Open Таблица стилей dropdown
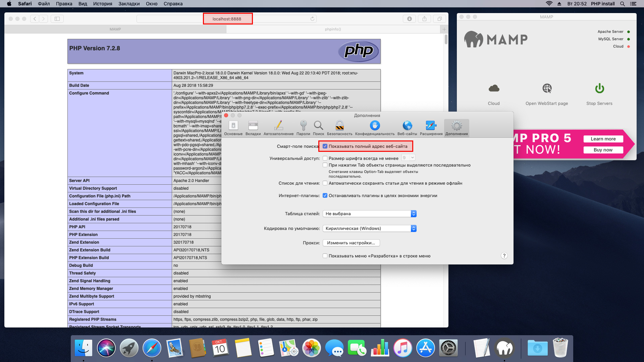Screen dimensions: 644x362 tap(369, 214)
